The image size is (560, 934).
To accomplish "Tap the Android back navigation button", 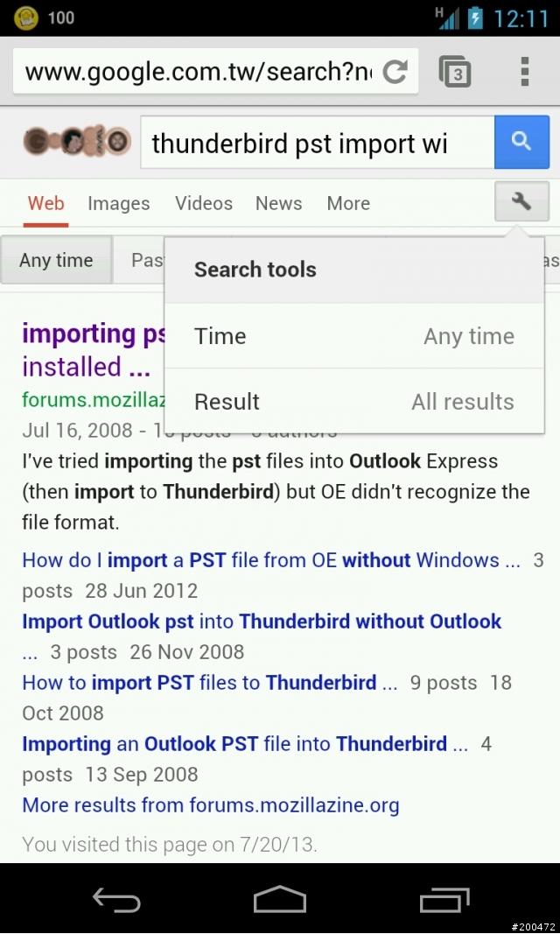I will [x=116, y=898].
